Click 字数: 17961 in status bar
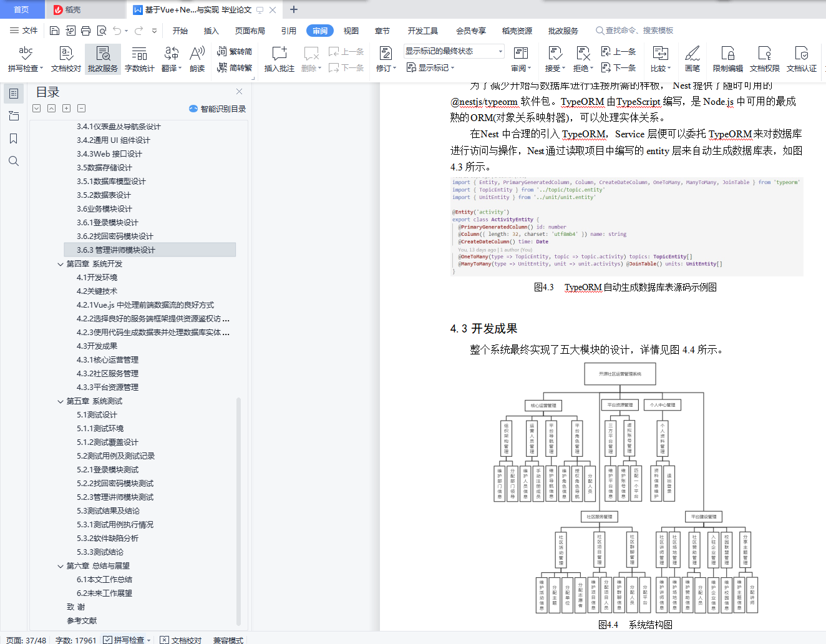Screen dimensions: 826x644 (x=75, y=640)
